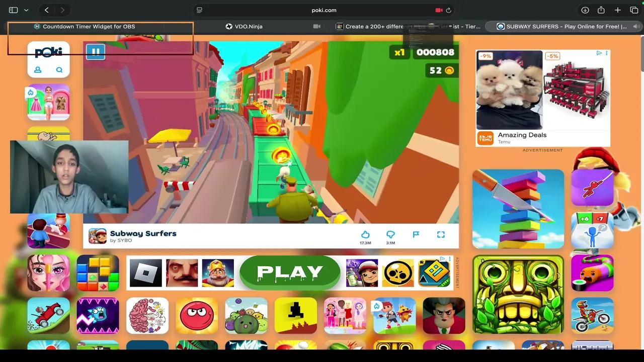644x362 pixels.
Task: Toggle the Safari sidebar
Action: click(x=14, y=10)
